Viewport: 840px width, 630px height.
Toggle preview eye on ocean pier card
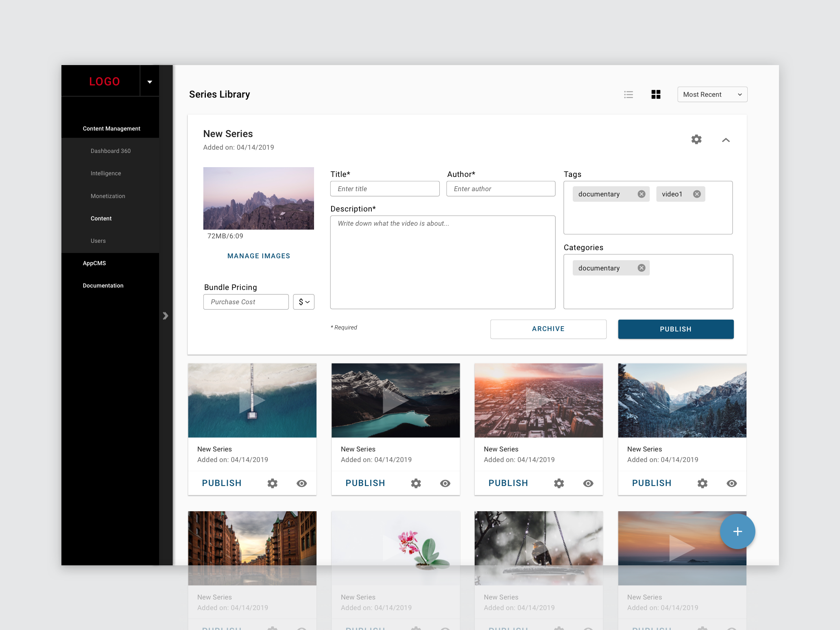point(301,483)
